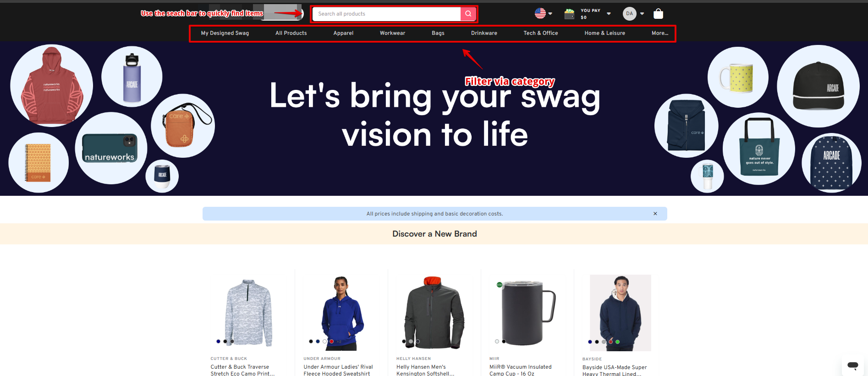Image resolution: width=868 pixels, height=376 pixels.
Task: Open the chat support bubble icon
Action: point(853,365)
